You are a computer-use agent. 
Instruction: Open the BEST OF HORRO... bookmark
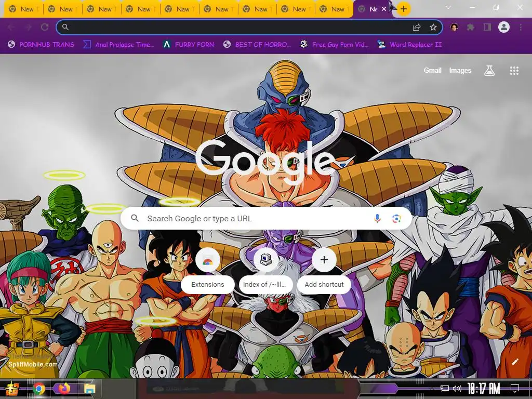(x=257, y=45)
